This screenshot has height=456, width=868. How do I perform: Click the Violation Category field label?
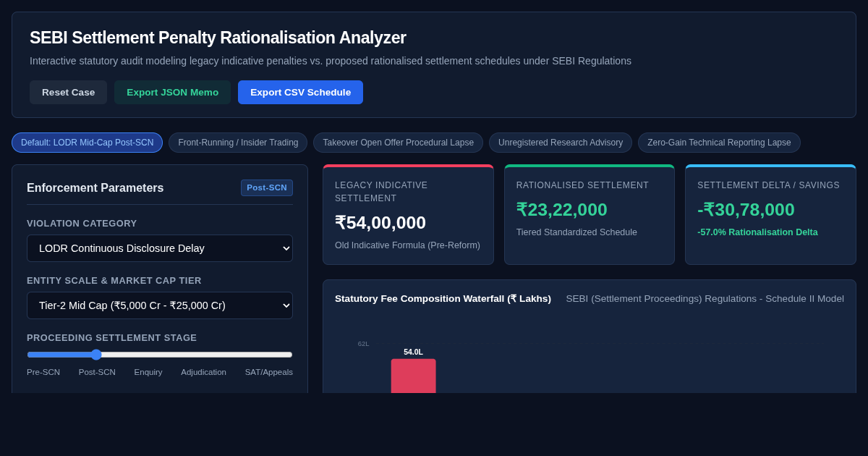click(x=82, y=224)
